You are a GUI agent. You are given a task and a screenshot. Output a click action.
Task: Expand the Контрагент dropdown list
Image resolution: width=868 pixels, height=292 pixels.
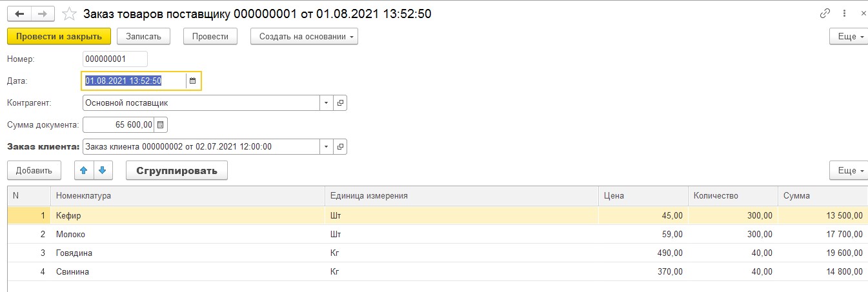pos(326,102)
